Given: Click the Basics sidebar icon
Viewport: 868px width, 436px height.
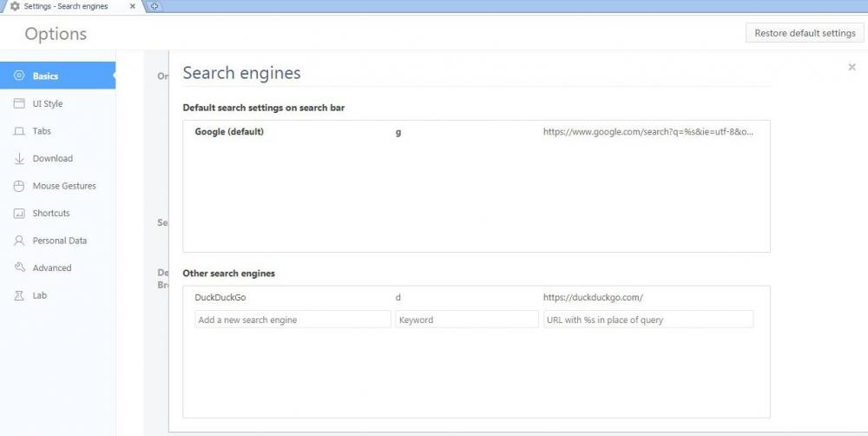Looking at the screenshot, I should 19,76.
